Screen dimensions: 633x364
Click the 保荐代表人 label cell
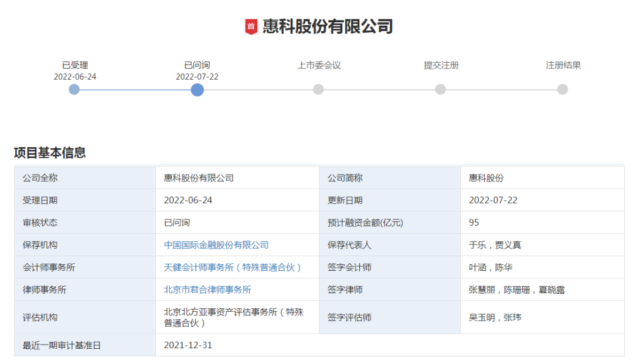[390, 245]
